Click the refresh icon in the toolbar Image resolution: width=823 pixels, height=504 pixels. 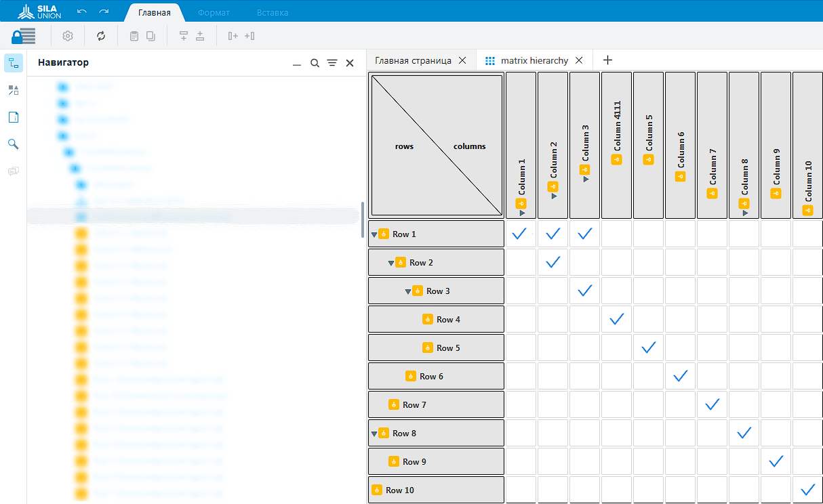point(101,36)
